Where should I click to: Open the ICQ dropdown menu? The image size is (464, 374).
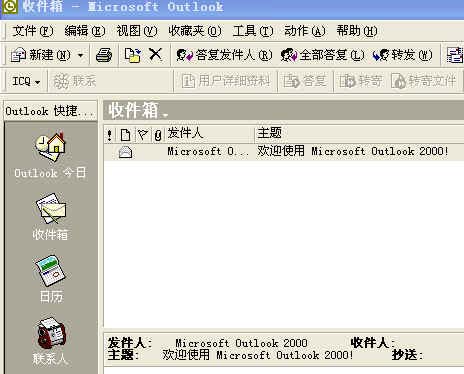[x=26, y=81]
